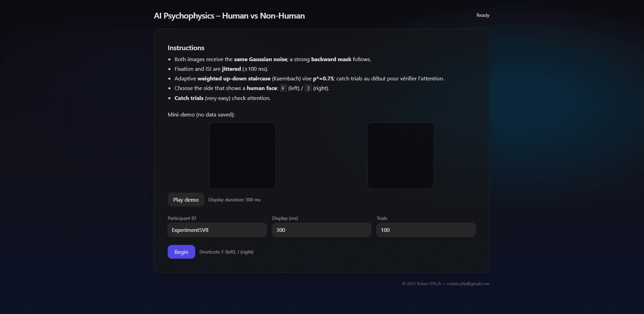Click the Display duration: 300 ms label
Image resolution: width=644 pixels, height=314 pixels.
pos(235,200)
